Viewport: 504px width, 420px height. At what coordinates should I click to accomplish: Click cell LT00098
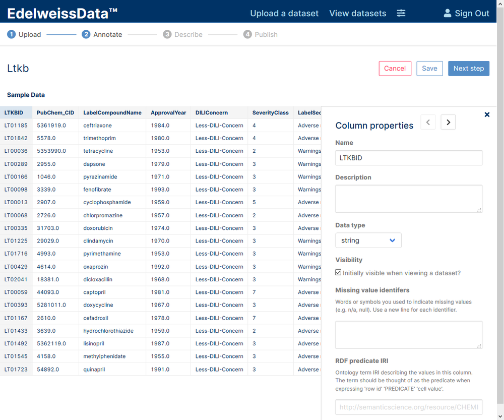point(16,190)
